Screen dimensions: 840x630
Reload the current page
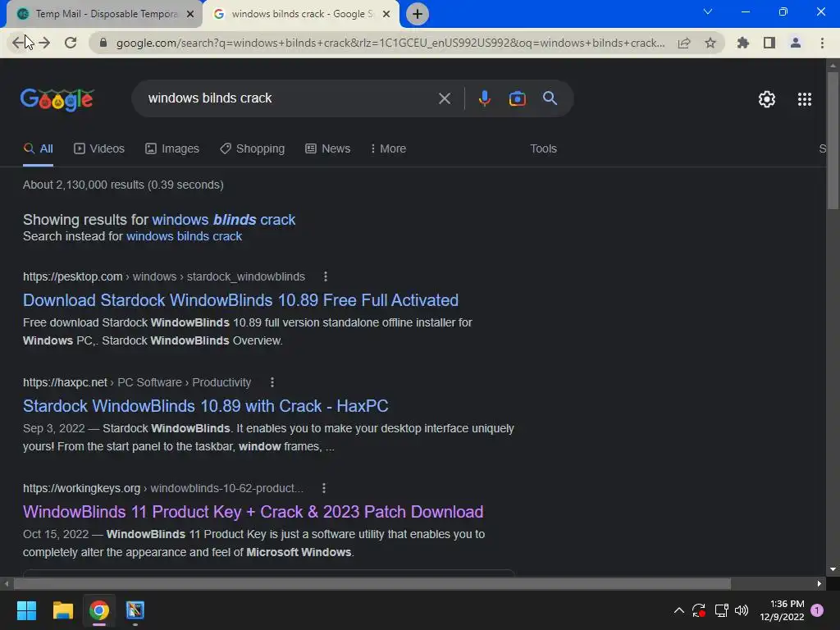tap(71, 43)
